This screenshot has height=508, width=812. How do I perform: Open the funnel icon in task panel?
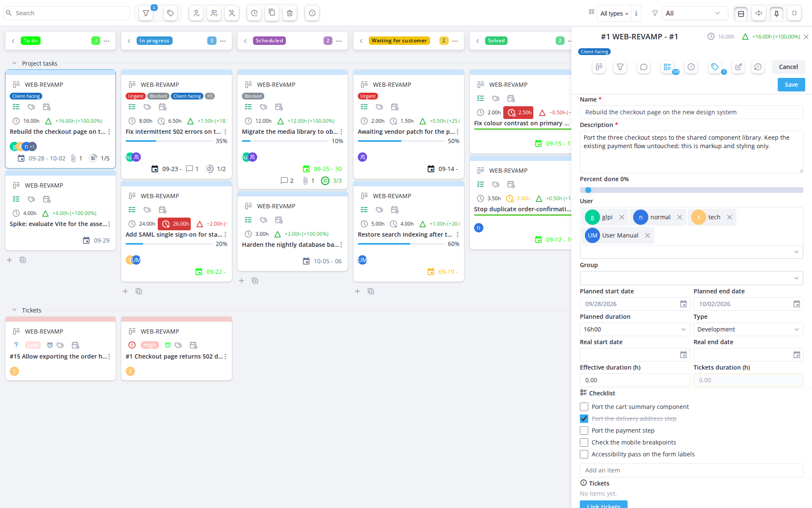[620, 67]
